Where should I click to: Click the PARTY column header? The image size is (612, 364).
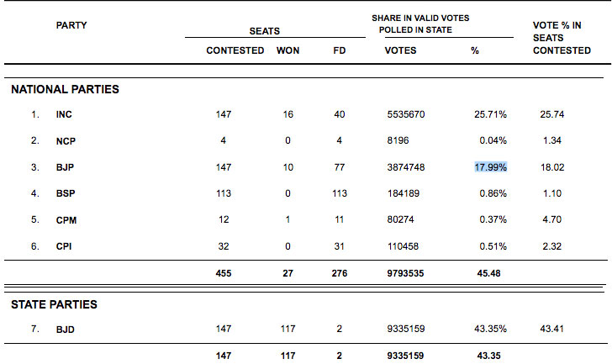71,25
